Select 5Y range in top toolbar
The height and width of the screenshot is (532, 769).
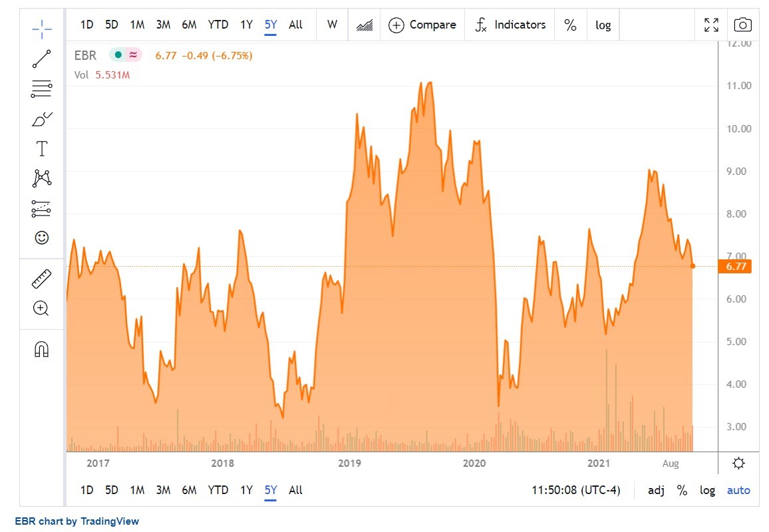[271, 25]
